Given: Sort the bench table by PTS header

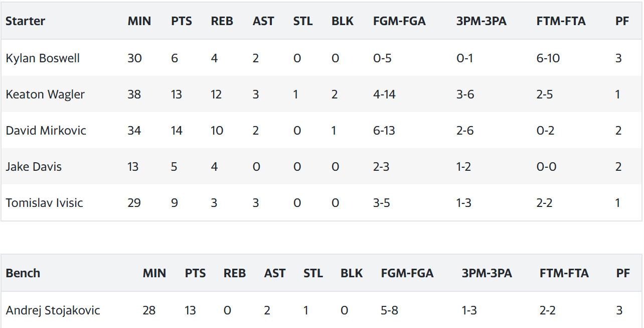Looking at the screenshot, I should pyautogui.click(x=195, y=273).
